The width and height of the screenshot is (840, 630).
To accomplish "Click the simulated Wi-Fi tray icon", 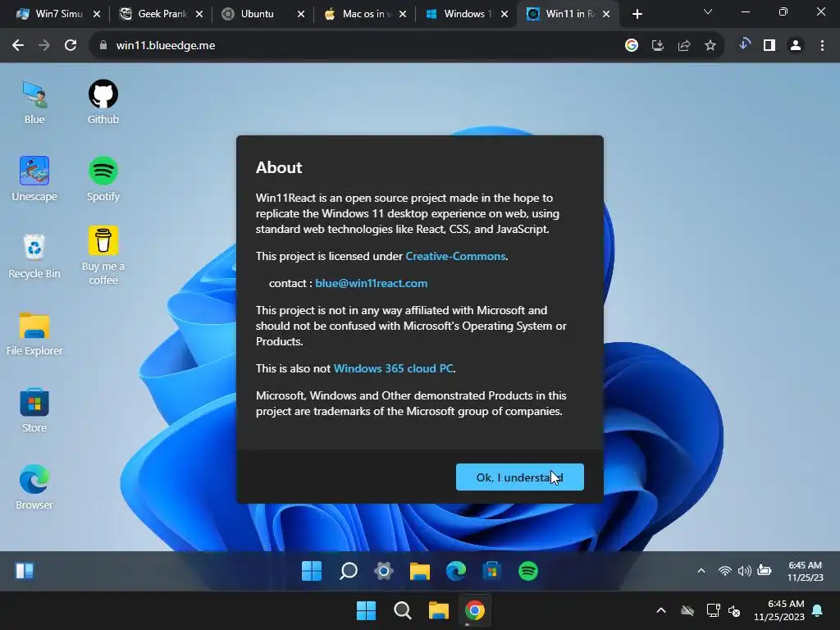I will [x=725, y=571].
